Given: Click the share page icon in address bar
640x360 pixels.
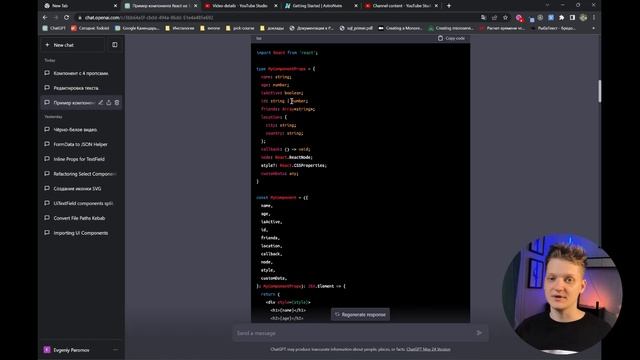Looking at the screenshot, I should click(x=495, y=18).
